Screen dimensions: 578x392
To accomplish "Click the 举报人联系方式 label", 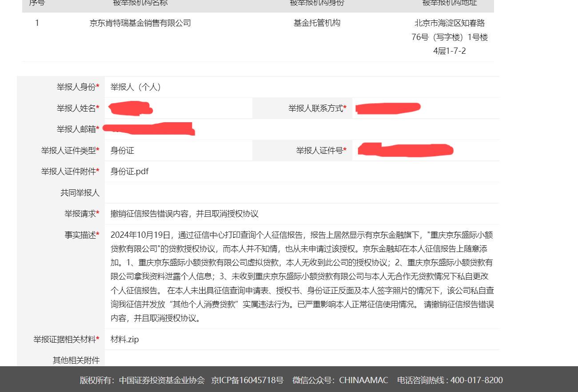I will tap(317, 108).
